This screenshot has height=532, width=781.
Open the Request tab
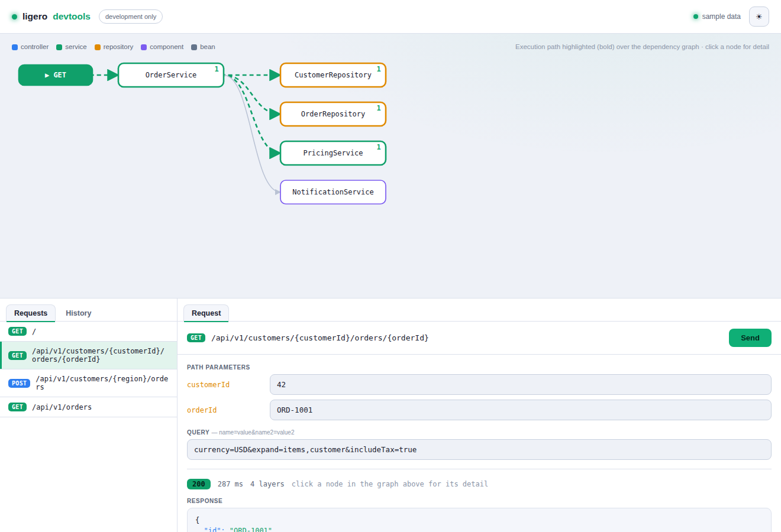pos(206,313)
